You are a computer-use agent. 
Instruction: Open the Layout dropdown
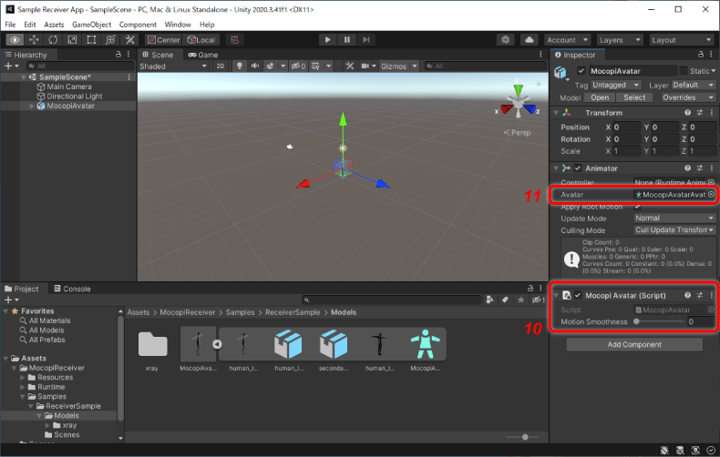pos(681,40)
